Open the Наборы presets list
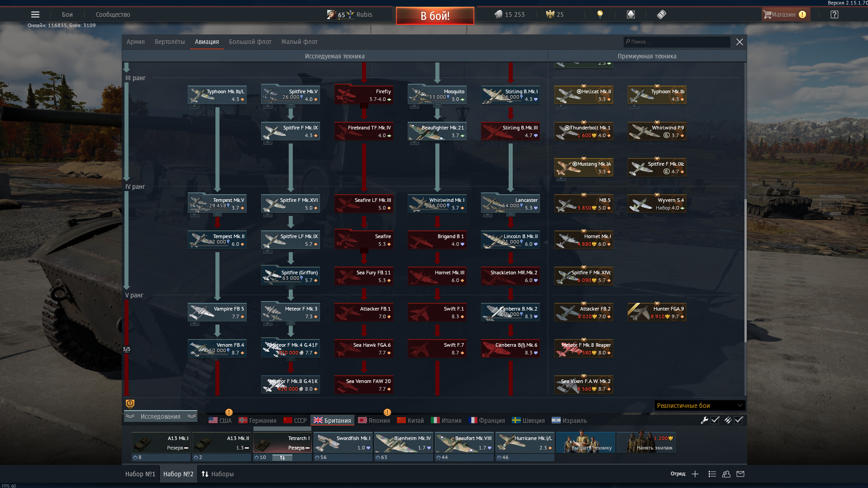This screenshot has width=868, height=488. click(x=218, y=474)
